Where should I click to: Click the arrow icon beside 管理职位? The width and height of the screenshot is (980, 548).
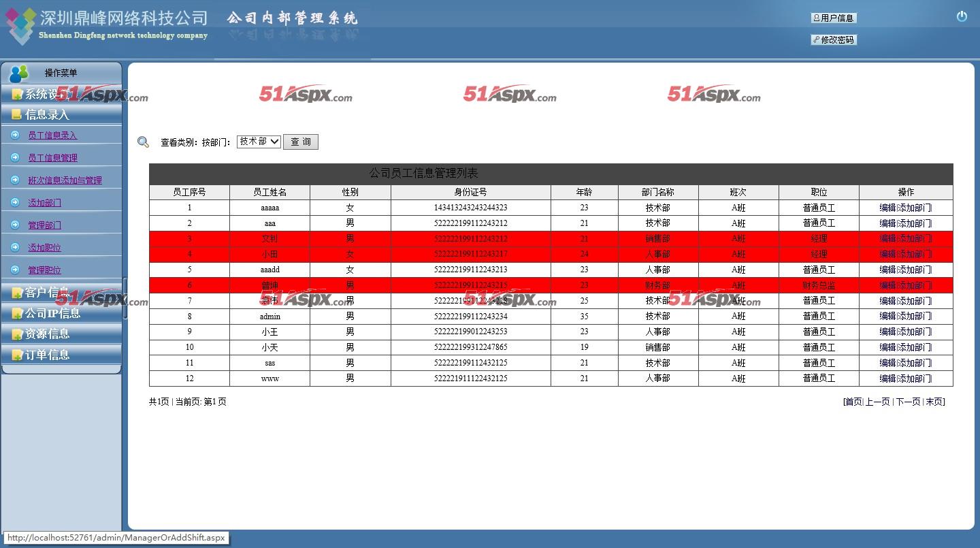pos(15,270)
